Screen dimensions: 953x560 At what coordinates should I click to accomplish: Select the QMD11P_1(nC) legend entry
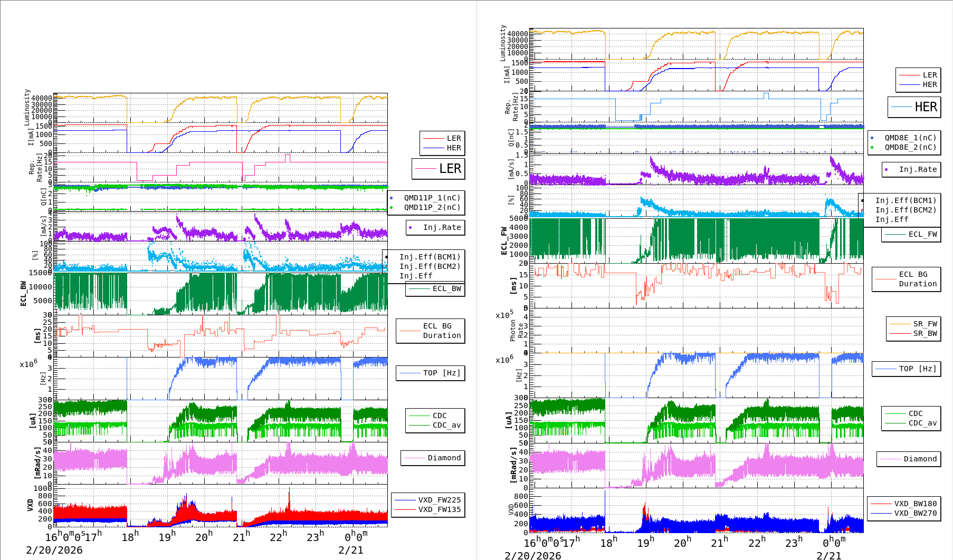tap(432, 198)
